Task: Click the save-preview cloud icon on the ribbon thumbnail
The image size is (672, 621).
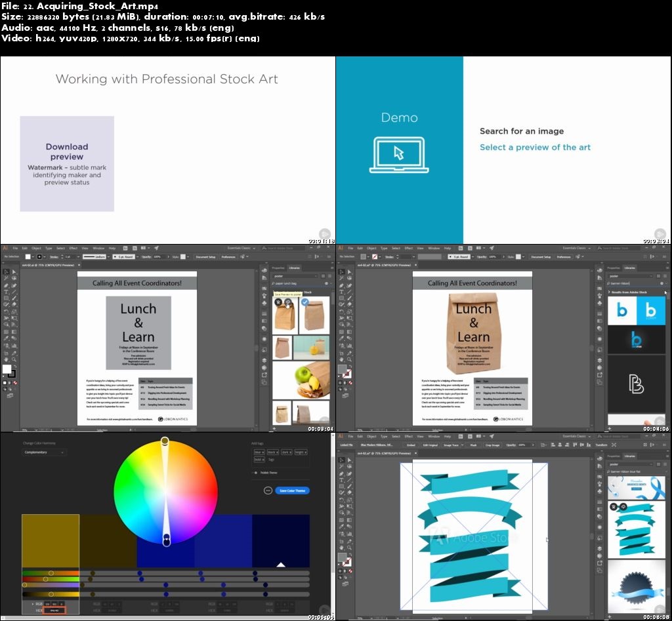Action: pos(623,506)
